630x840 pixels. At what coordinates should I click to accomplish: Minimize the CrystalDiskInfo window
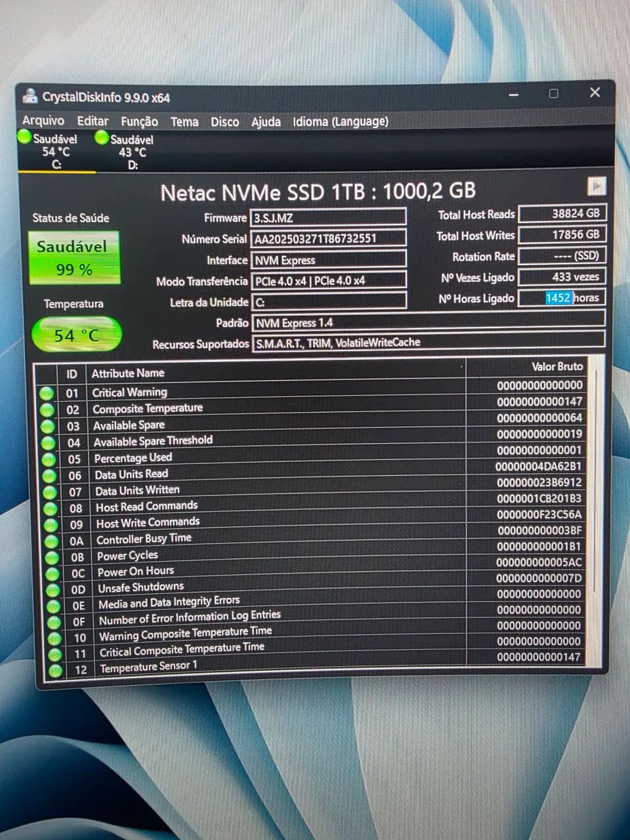tap(513, 94)
